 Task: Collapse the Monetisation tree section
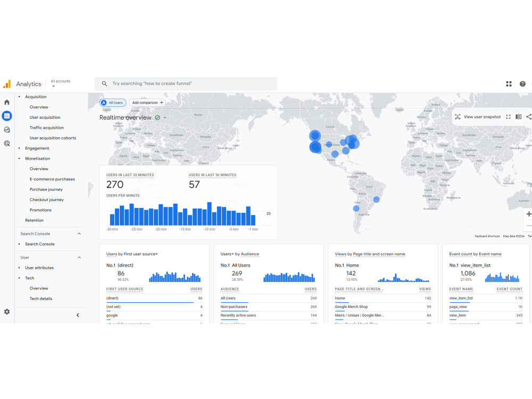click(x=19, y=159)
